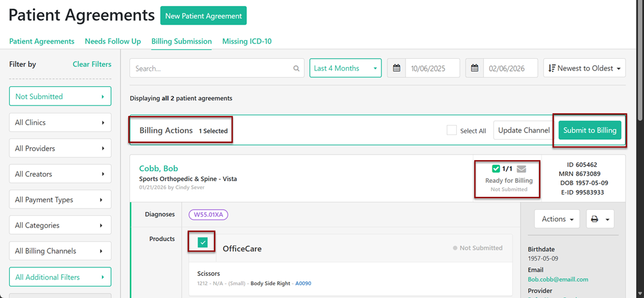Image resolution: width=644 pixels, height=298 pixels.
Task: Uncheck the OfficeCare product checkbox
Action: pyautogui.click(x=202, y=243)
